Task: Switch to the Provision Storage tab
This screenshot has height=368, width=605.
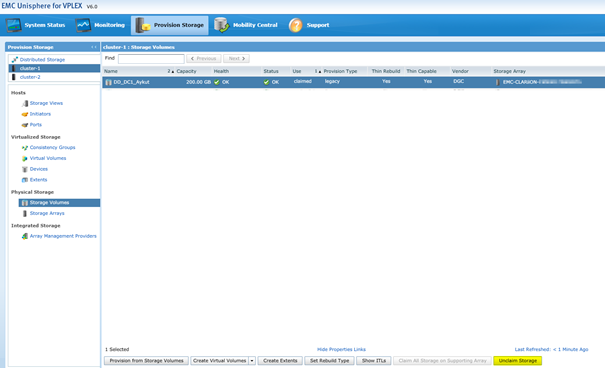Action: (170, 25)
